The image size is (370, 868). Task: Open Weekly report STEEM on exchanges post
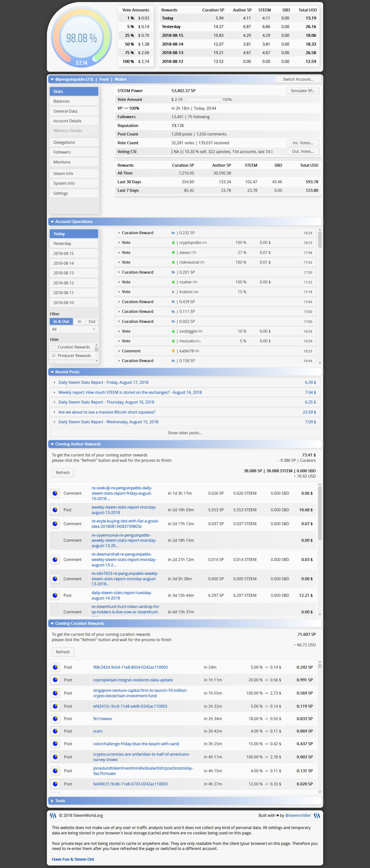[x=130, y=393]
